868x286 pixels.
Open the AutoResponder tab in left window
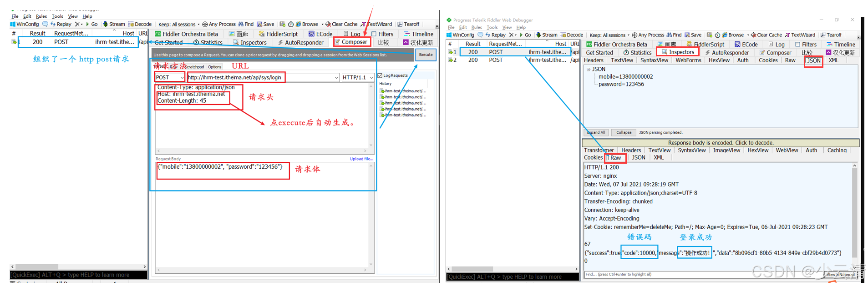[300, 42]
